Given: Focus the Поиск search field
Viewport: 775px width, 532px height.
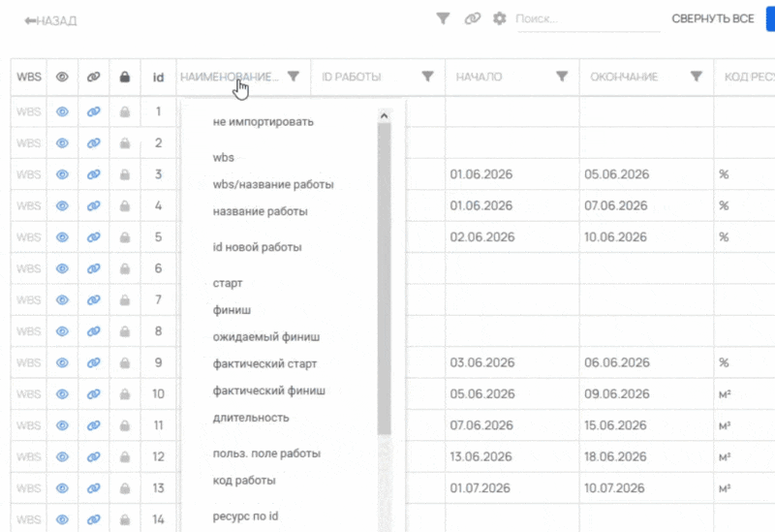Looking at the screenshot, I should coord(588,18).
